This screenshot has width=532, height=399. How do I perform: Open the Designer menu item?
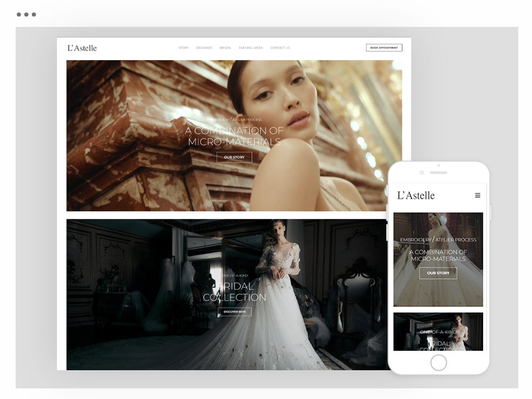point(204,48)
